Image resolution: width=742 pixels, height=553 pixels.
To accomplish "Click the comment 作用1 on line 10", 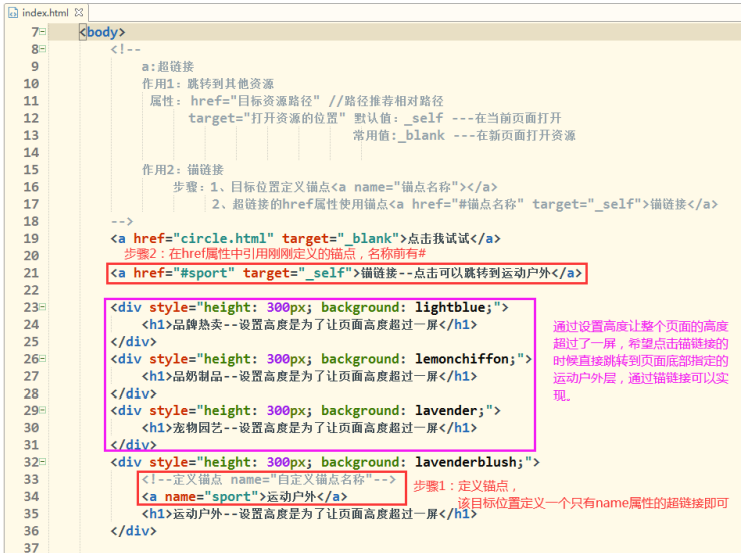I will click(208, 84).
